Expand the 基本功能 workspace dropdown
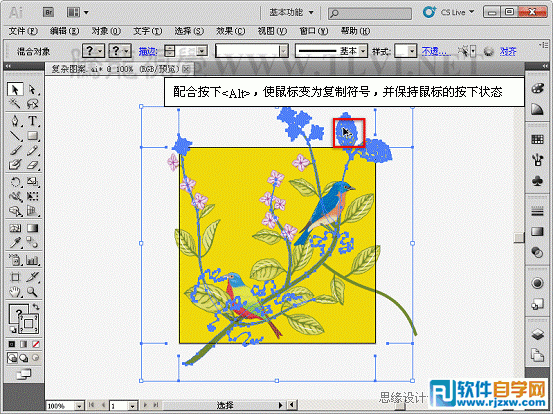This screenshot has width=553, height=414. (x=291, y=13)
